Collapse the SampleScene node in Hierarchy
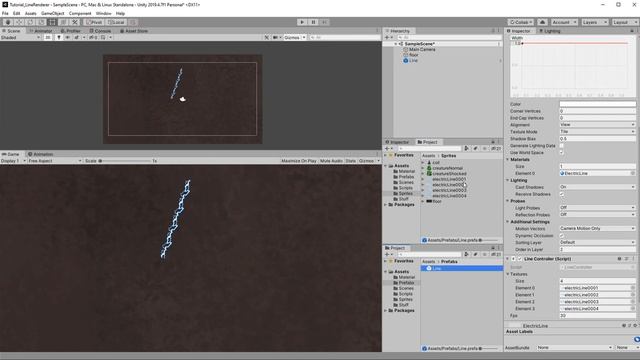The height and width of the screenshot is (360, 640). [x=396, y=44]
